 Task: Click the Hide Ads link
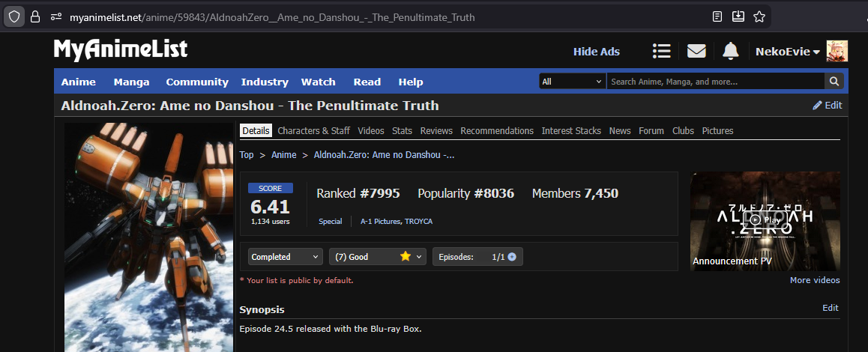[x=596, y=52]
